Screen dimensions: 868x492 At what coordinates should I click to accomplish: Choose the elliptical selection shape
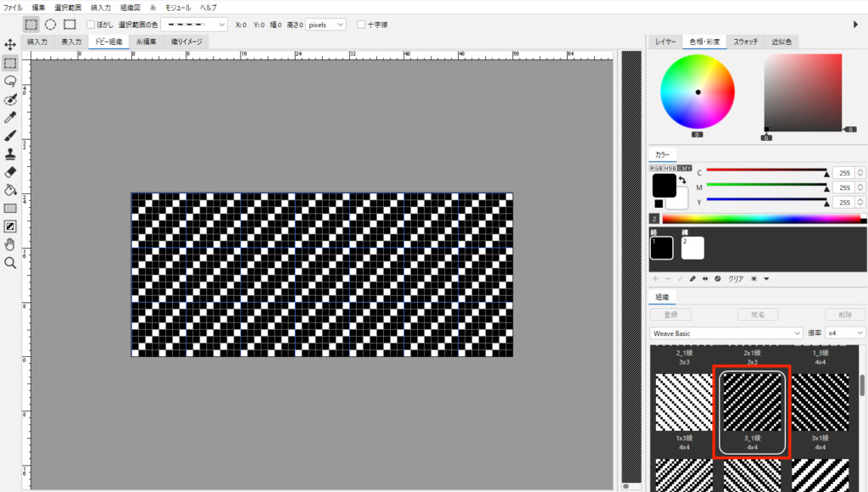[51, 25]
